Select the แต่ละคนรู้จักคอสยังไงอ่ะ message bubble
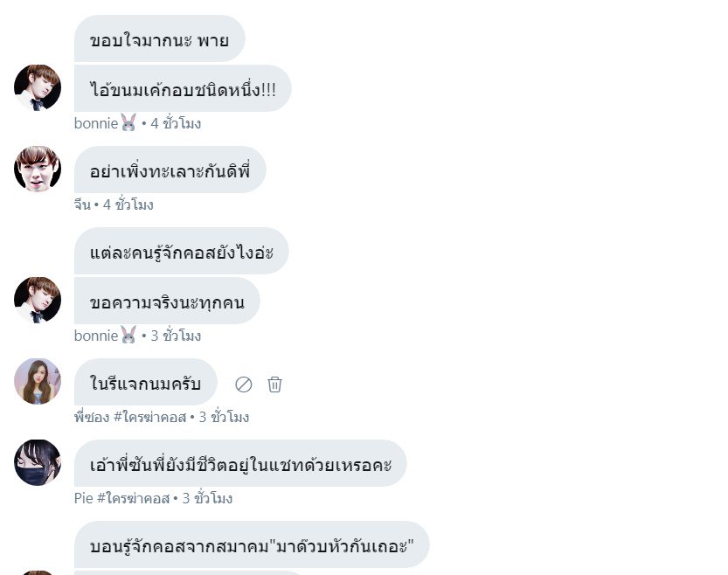 pos(182,251)
